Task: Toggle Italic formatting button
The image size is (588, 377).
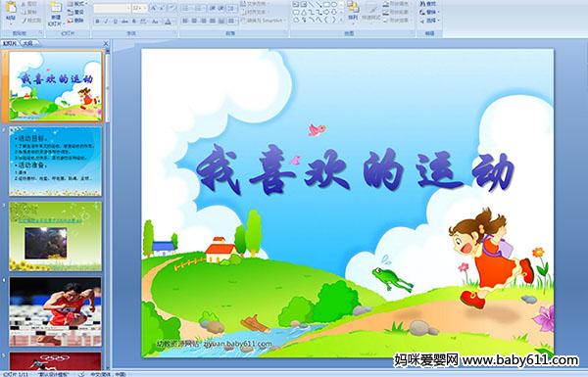Action: point(106,22)
